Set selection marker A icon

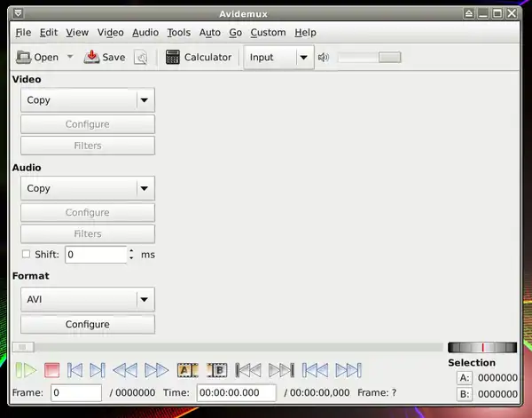[x=187, y=370]
